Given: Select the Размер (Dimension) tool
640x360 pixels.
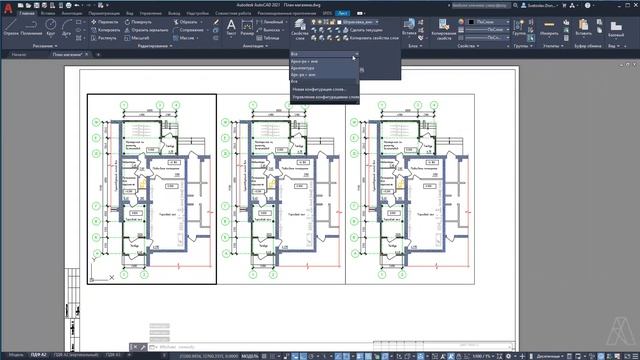Looking at the screenshot, I should pyautogui.click(x=247, y=28).
